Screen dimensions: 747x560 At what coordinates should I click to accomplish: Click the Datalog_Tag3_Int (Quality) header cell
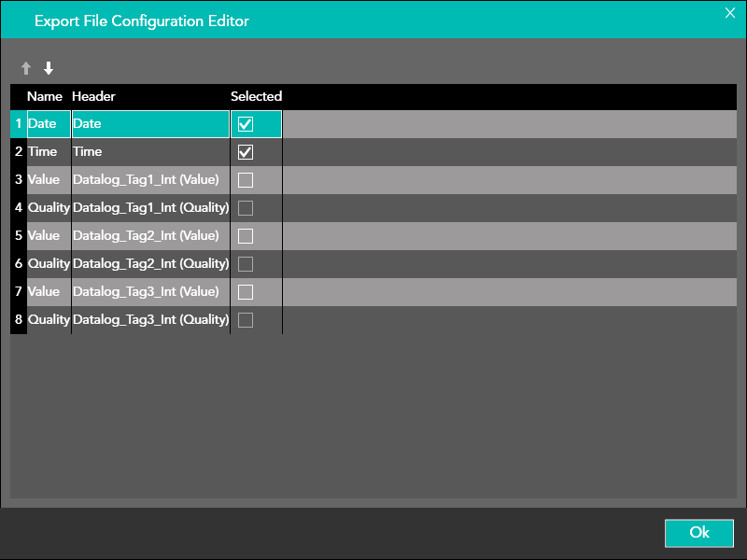click(150, 319)
